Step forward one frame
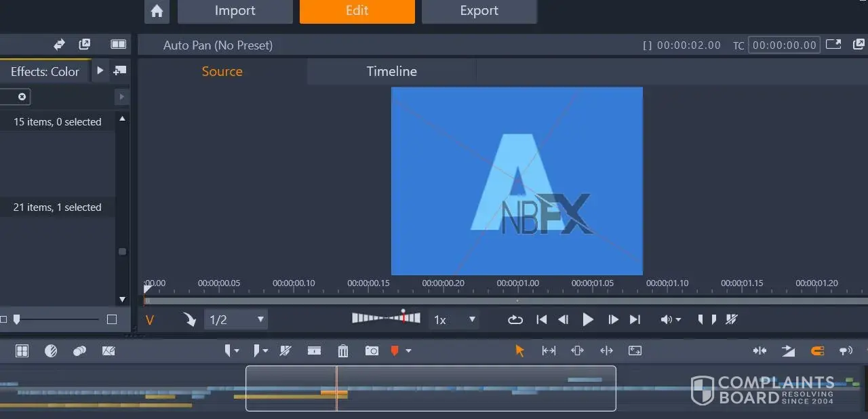 tap(613, 319)
